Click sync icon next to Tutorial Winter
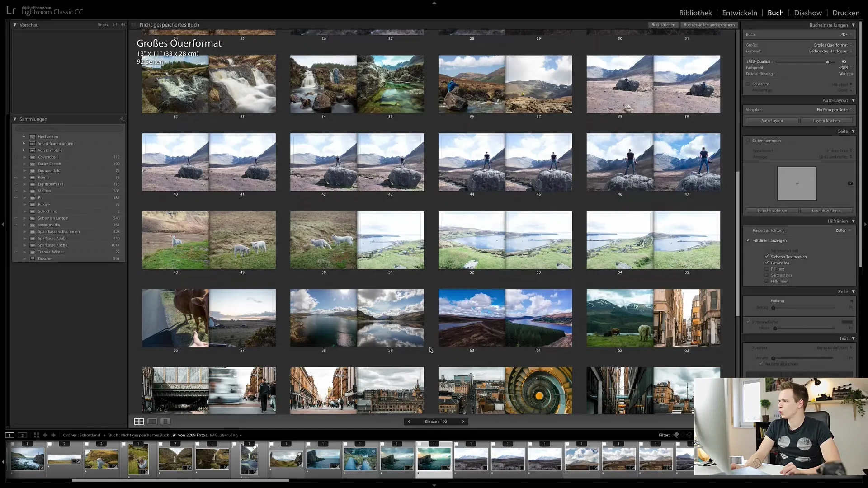The height and width of the screenshot is (488, 868). 16,252
